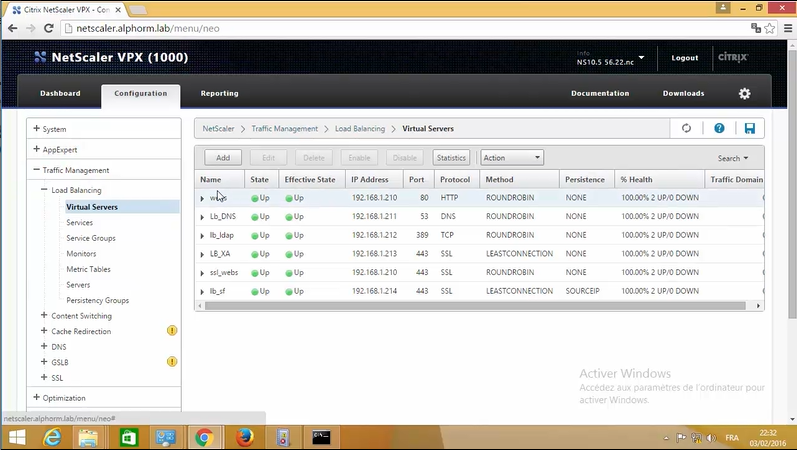Collapse the Load Balancing node
Image resolution: width=797 pixels, height=450 pixels.
pyautogui.click(x=44, y=189)
